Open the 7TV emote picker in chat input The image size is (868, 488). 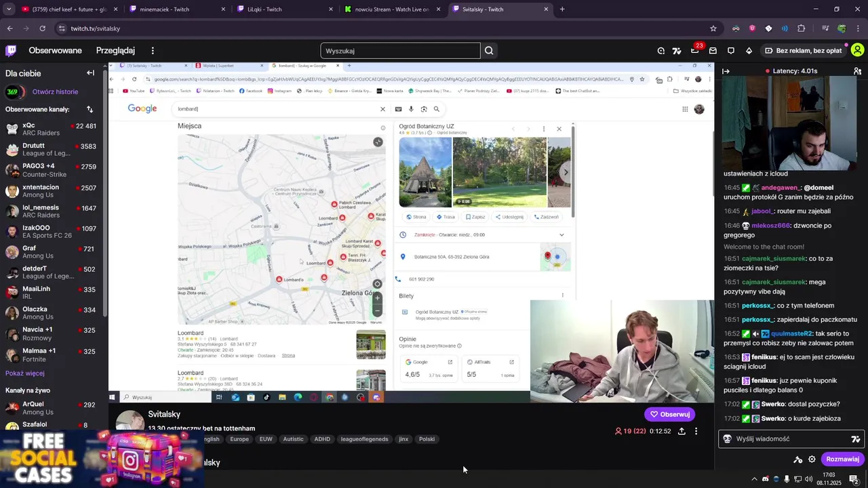pyautogui.click(x=856, y=439)
